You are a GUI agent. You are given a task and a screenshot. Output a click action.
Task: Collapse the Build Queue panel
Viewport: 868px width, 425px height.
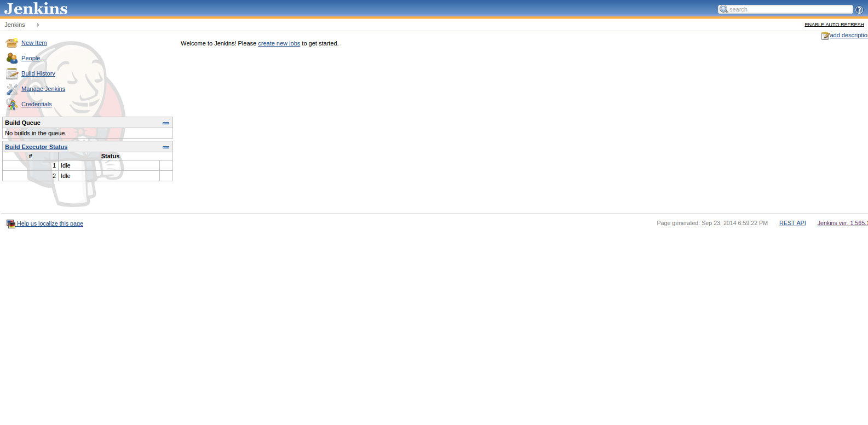tap(166, 123)
